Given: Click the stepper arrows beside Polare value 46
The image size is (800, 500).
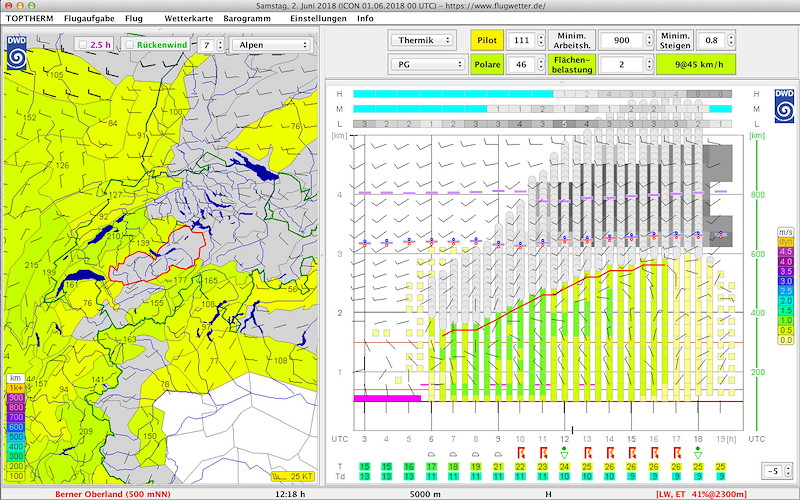Looking at the screenshot, I should point(541,64).
